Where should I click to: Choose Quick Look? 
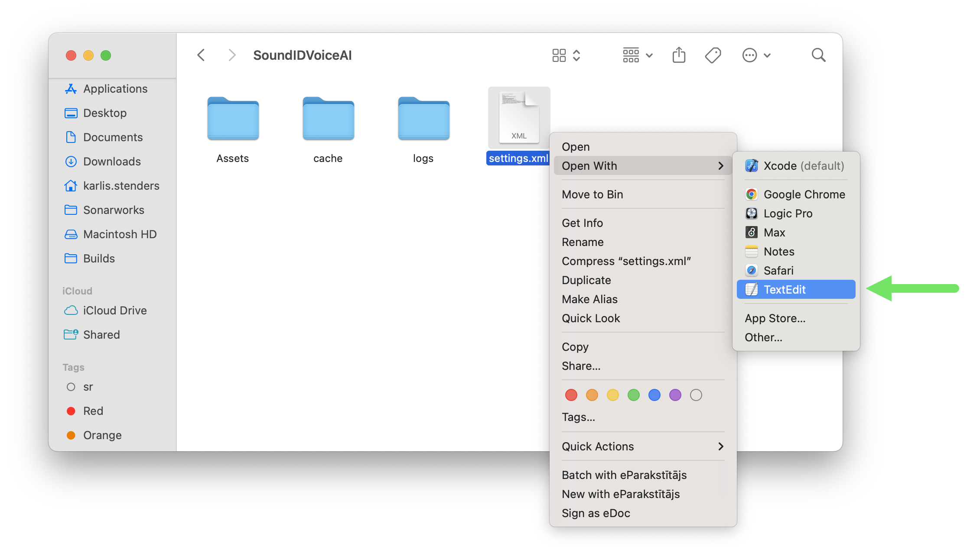[643, 318]
